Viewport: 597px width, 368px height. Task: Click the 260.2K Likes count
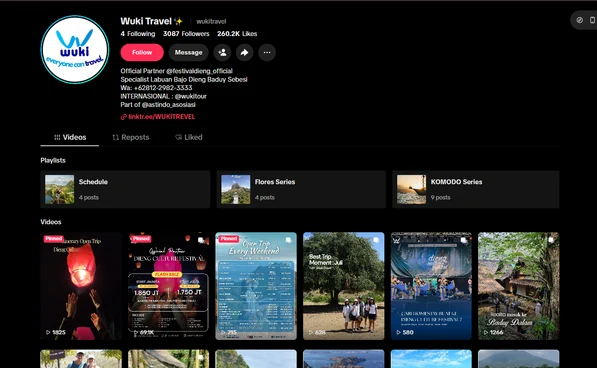[x=237, y=34]
